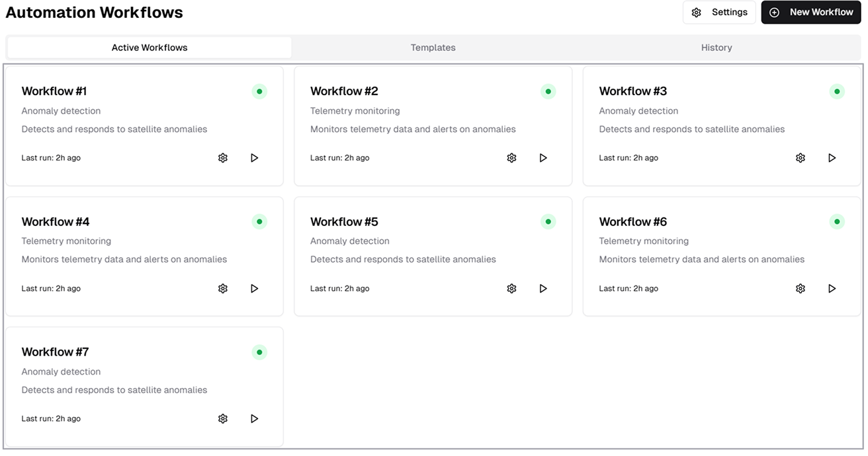Image resolution: width=868 pixels, height=456 pixels.
Task: Click the Workflow #3 title
Action: click(x=633, y=91)
